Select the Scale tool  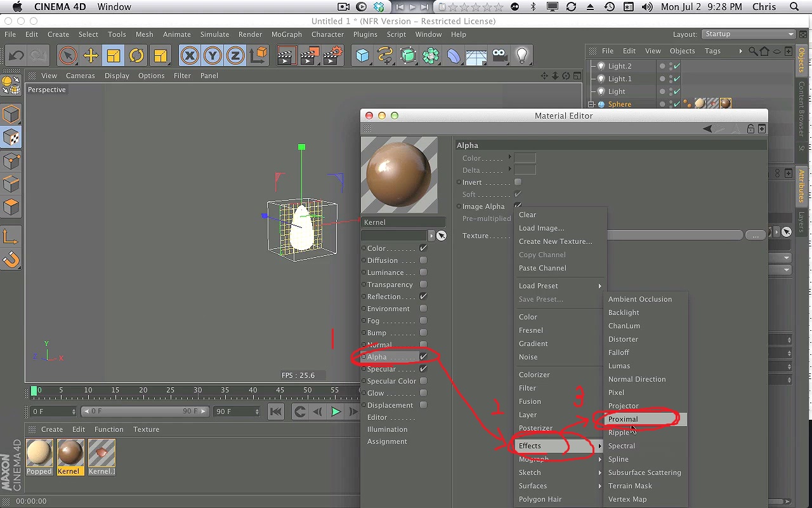point(114,56)
